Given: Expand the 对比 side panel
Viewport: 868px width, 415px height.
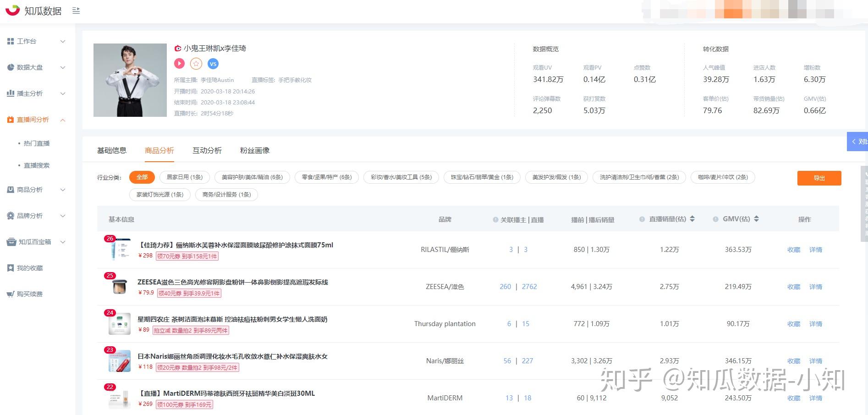Looking at the screenshot, I should point(857,142).
